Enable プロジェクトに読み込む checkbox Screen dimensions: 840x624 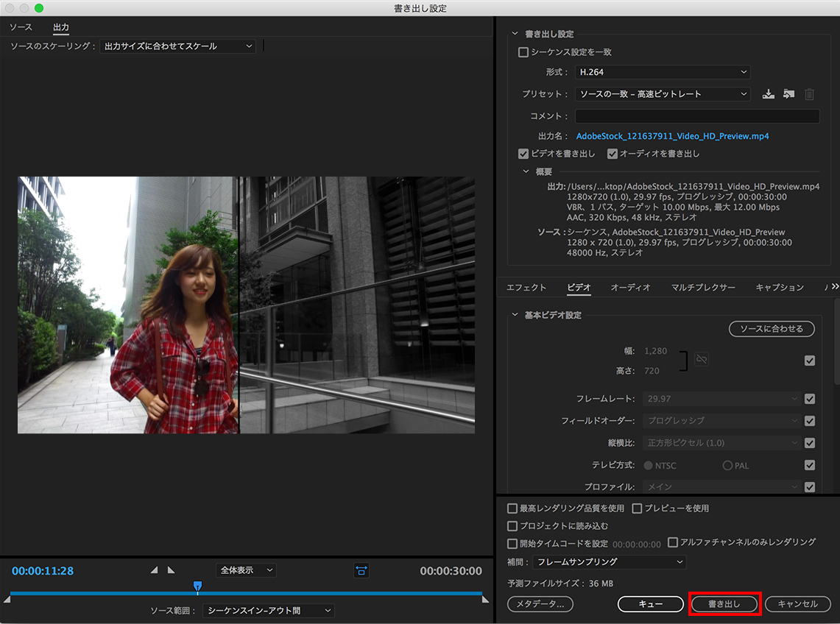pos(512,526)
